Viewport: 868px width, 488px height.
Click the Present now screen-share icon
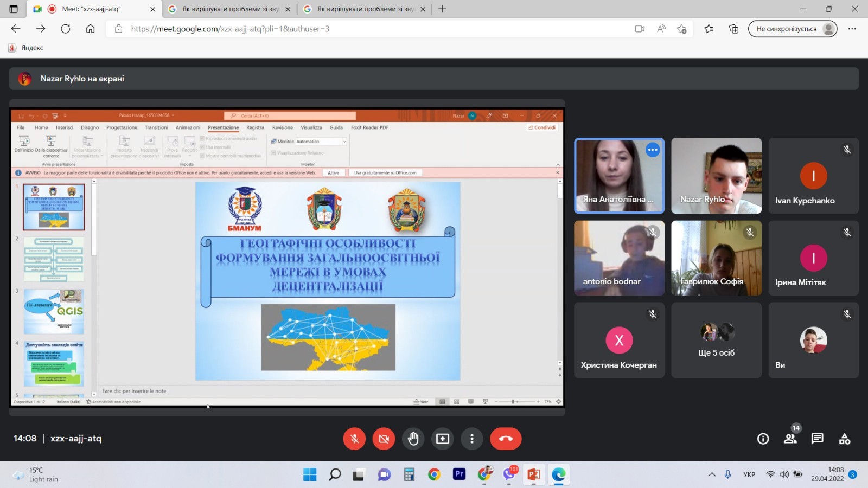(443, 439)
